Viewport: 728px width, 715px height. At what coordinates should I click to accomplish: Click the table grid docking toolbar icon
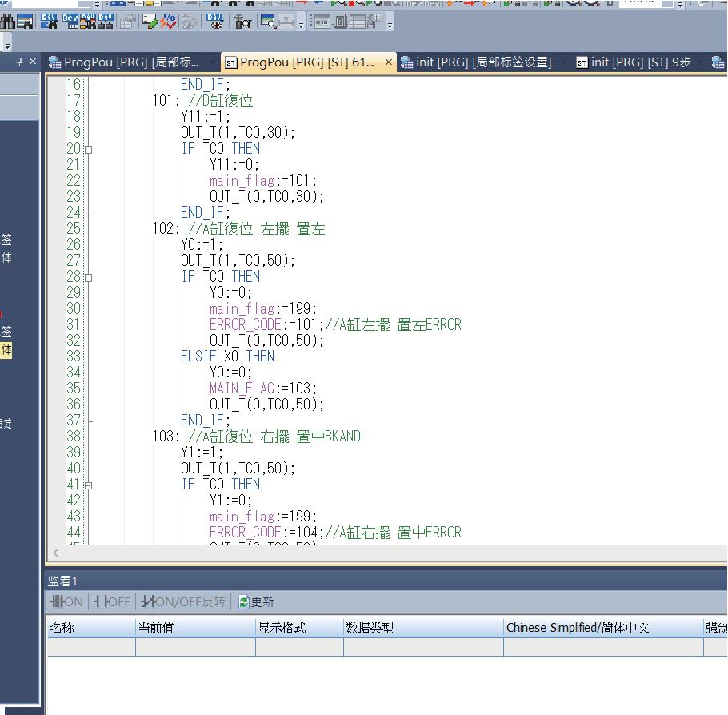click(x=358, y=22)
